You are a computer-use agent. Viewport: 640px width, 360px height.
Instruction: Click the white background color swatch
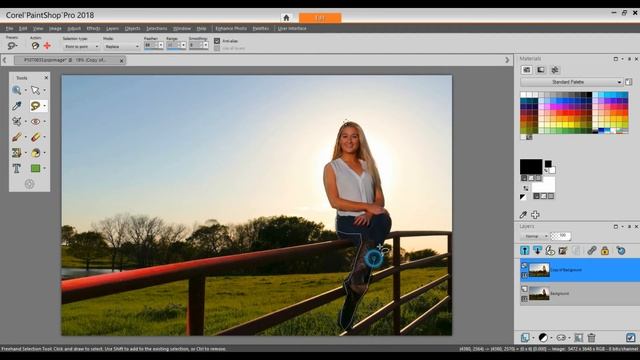(543, 184)
